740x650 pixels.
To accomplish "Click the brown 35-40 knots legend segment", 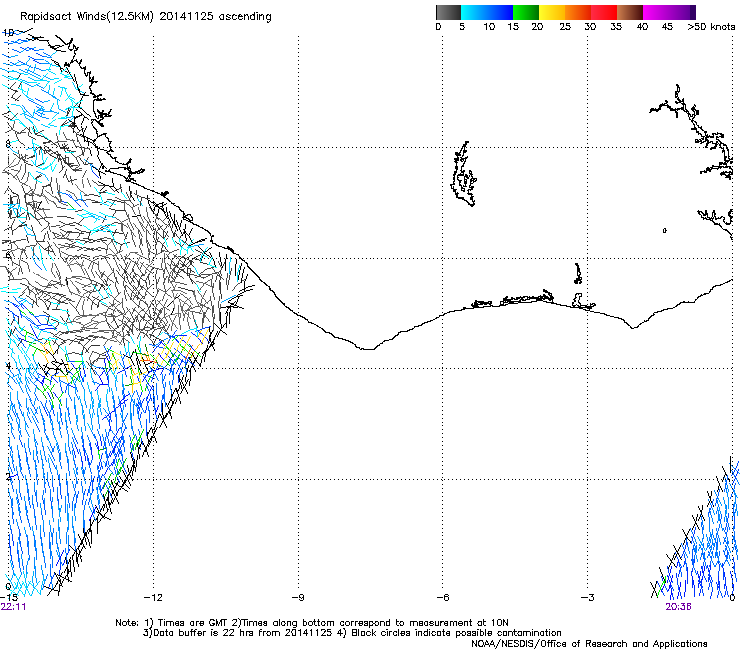I will (630, 12).
